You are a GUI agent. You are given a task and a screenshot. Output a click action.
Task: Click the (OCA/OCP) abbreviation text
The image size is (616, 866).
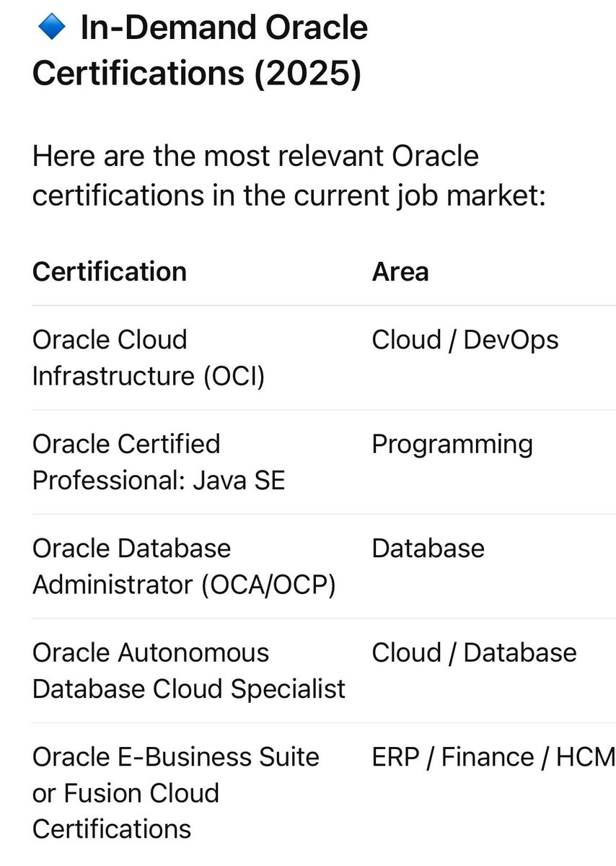coord(268,585)
